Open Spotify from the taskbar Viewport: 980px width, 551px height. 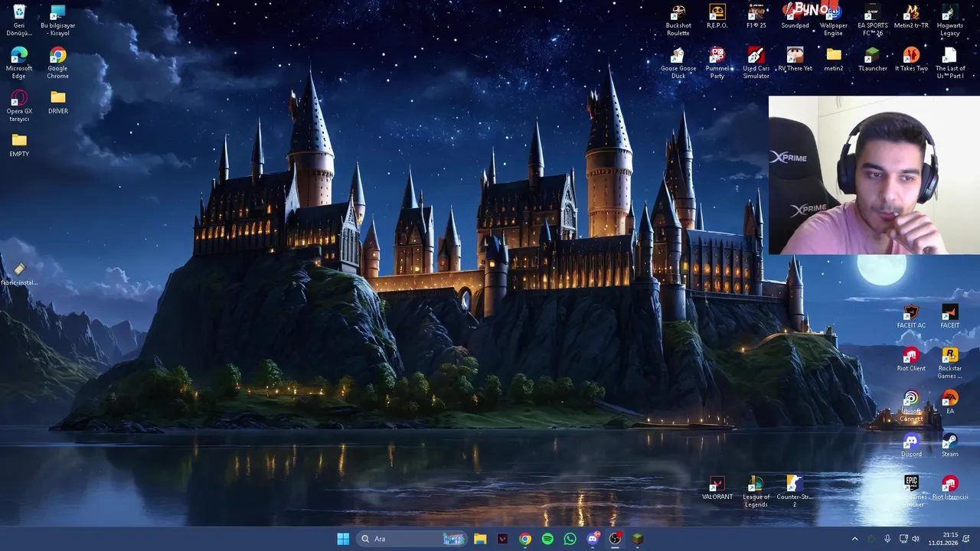547,539
